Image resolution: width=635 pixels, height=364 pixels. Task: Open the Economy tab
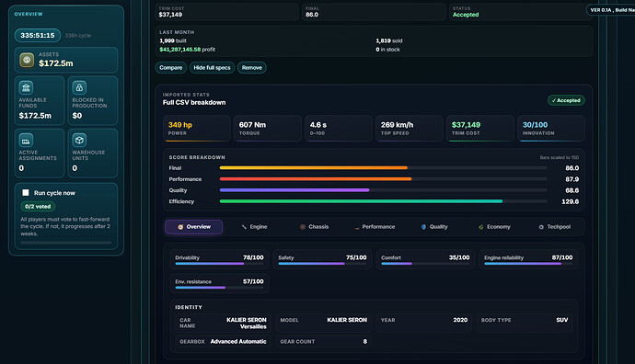pos(494,227)
